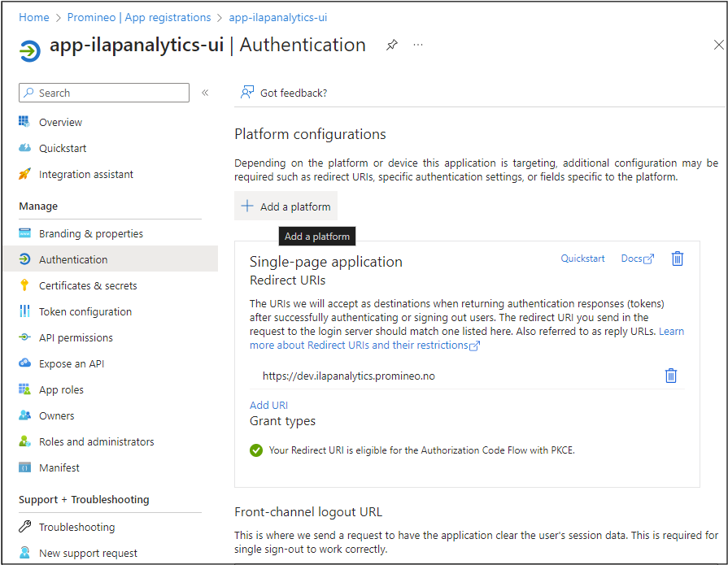The image size is (728, 565).
Task: Click the API permissions icon
Action: coord(24,337)
